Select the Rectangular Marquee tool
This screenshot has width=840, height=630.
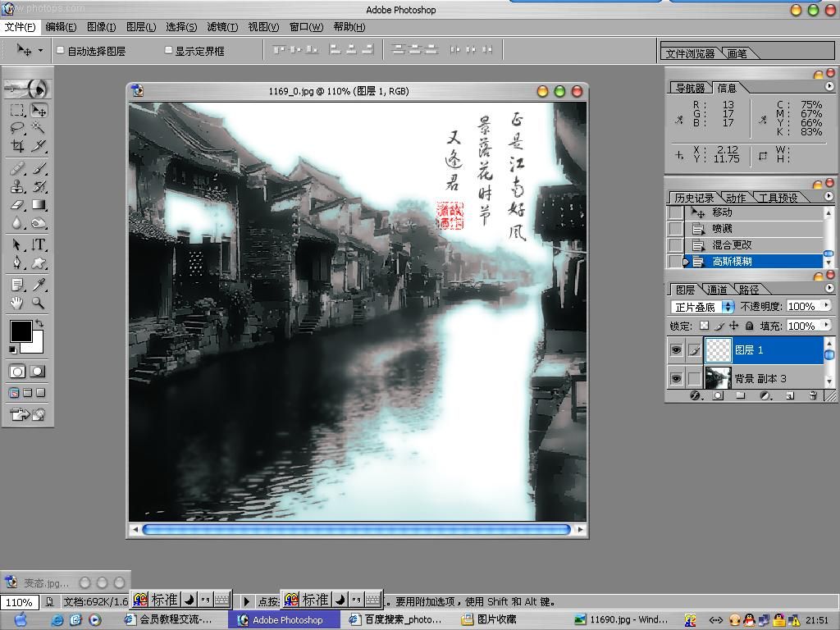pos(17,111)
